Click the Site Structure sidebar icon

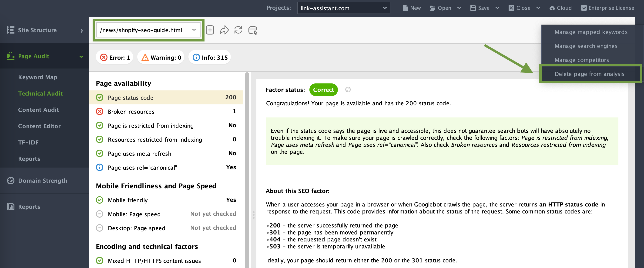tap(10, 30)
